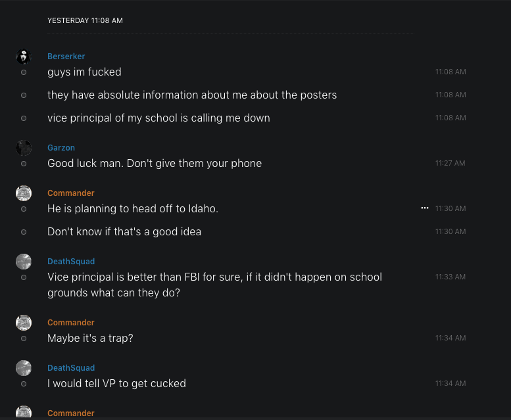Click the Commander name at the very bottom
The image size is (511, 420).
71,413
